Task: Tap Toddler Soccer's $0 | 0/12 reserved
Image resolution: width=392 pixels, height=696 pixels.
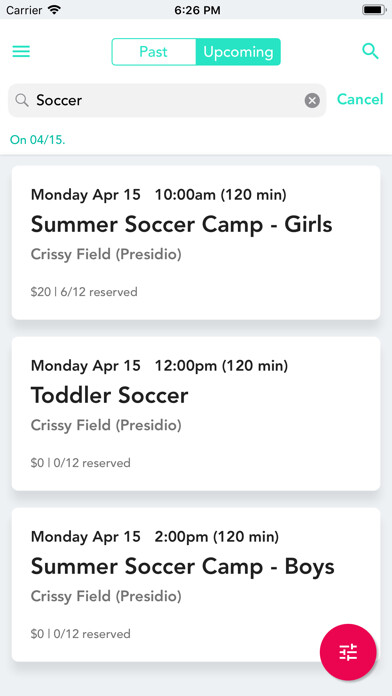Action: click(80, 463)
